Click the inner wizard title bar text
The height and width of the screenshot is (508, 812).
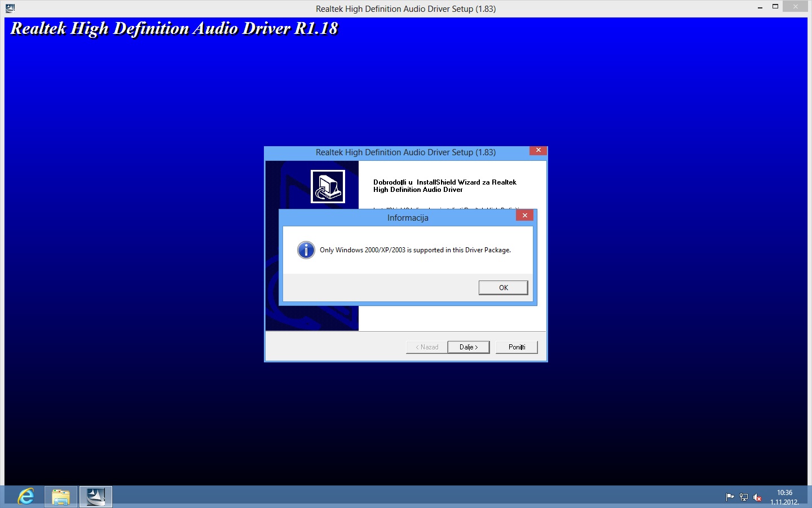(x=405, y=152)
